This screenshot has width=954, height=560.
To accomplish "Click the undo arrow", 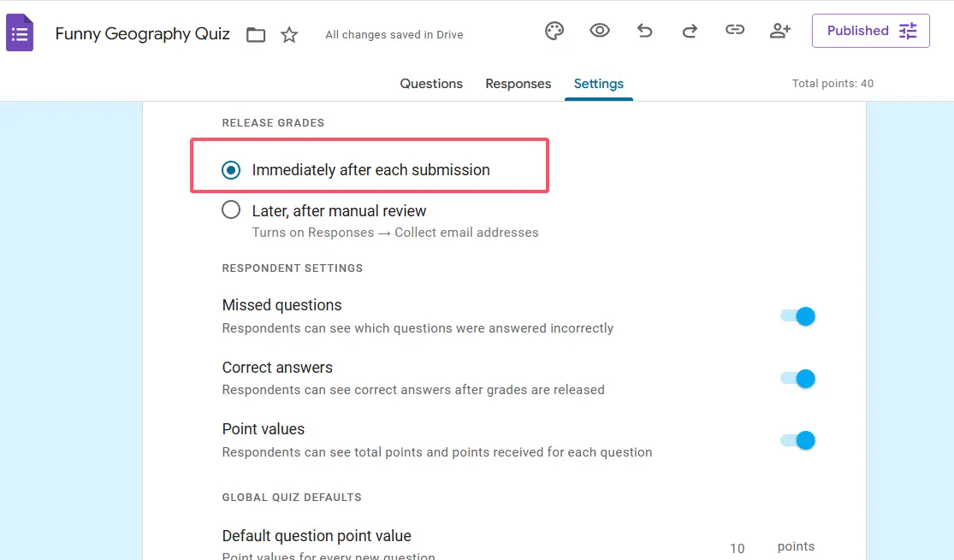I will (x=645, y=31).
